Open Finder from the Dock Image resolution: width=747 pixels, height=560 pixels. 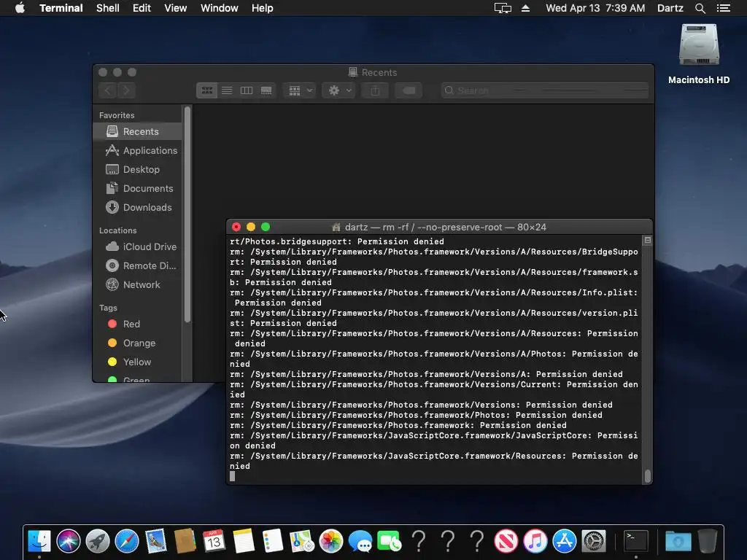tap(39, 541)
